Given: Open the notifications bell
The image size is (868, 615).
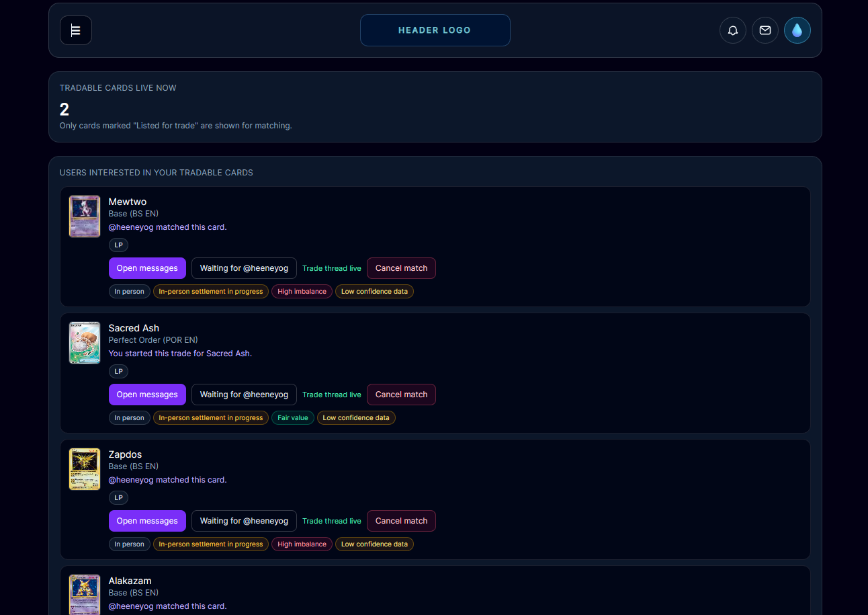Looking at the screenshot, I should click(733, 30).
